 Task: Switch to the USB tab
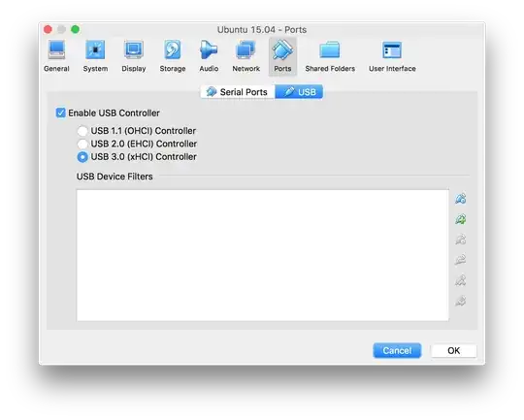pyautogui.click(x=299, y=92)
